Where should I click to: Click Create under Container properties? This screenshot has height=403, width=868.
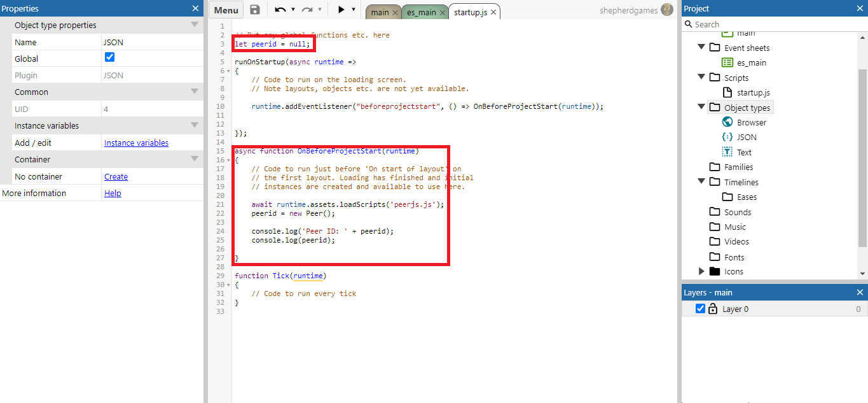[x=116, y=176]
